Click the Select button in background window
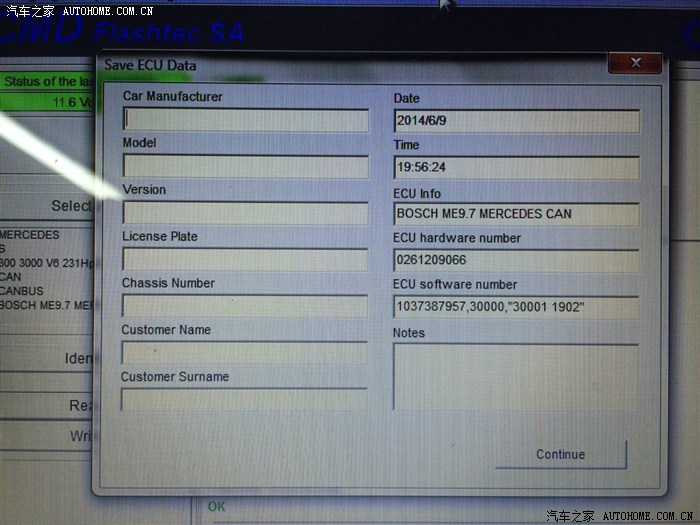Viewport: 700px width, 525px height. click(47, 206)
